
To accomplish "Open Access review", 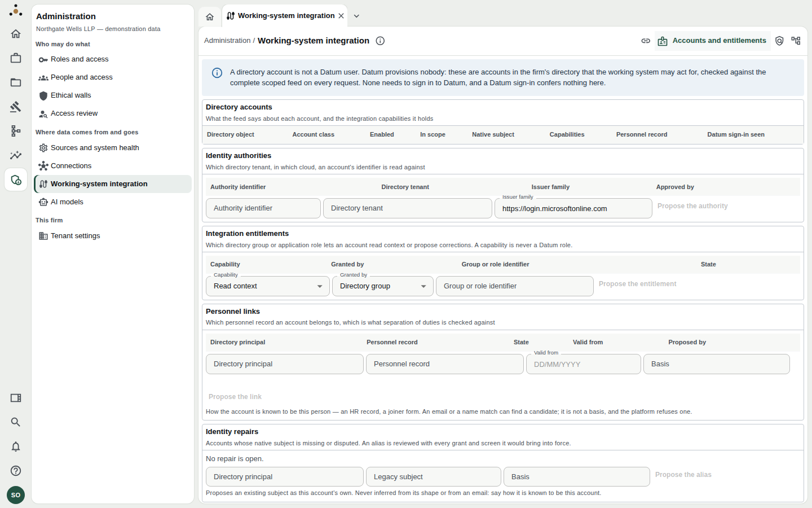I will tap(113, 113).
